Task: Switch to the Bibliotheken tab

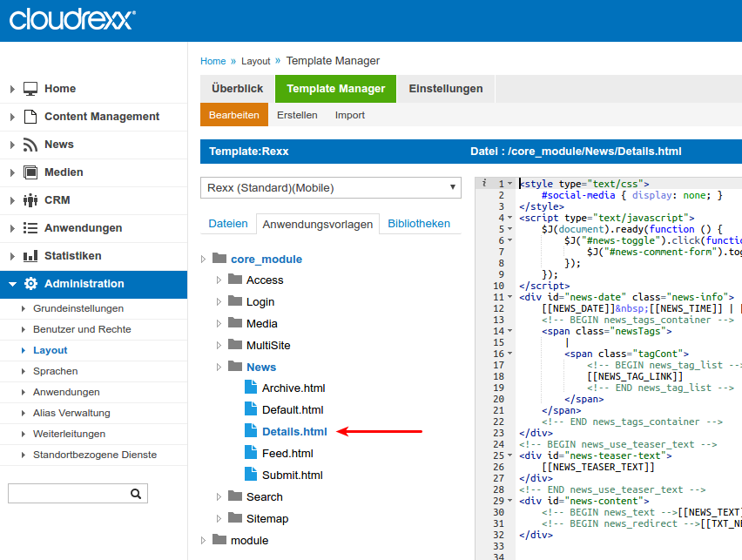Action: tap(419, 224)
